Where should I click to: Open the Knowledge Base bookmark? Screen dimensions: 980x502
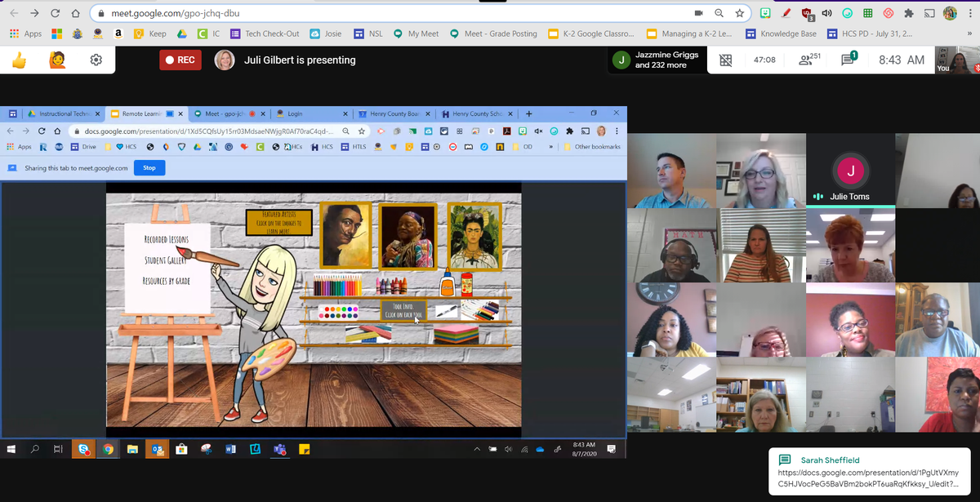click(780, 33)
